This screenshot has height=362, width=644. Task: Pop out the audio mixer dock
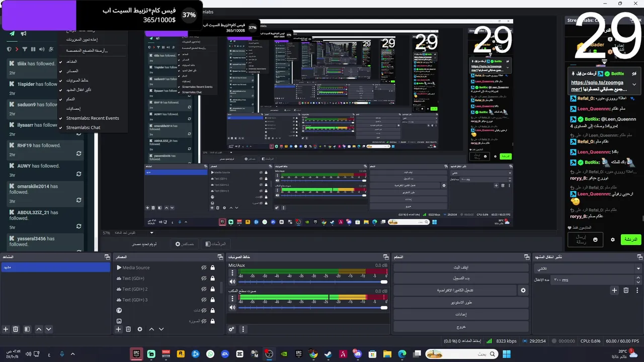(x=385, y=257)
